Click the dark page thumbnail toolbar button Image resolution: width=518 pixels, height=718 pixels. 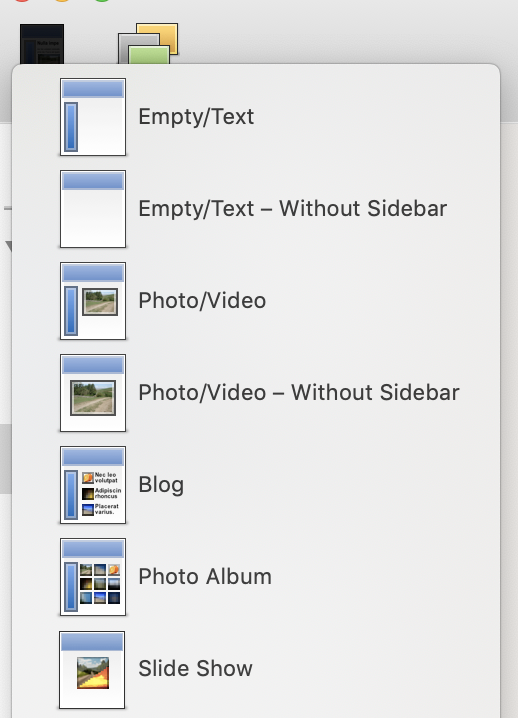coord(42,44)
